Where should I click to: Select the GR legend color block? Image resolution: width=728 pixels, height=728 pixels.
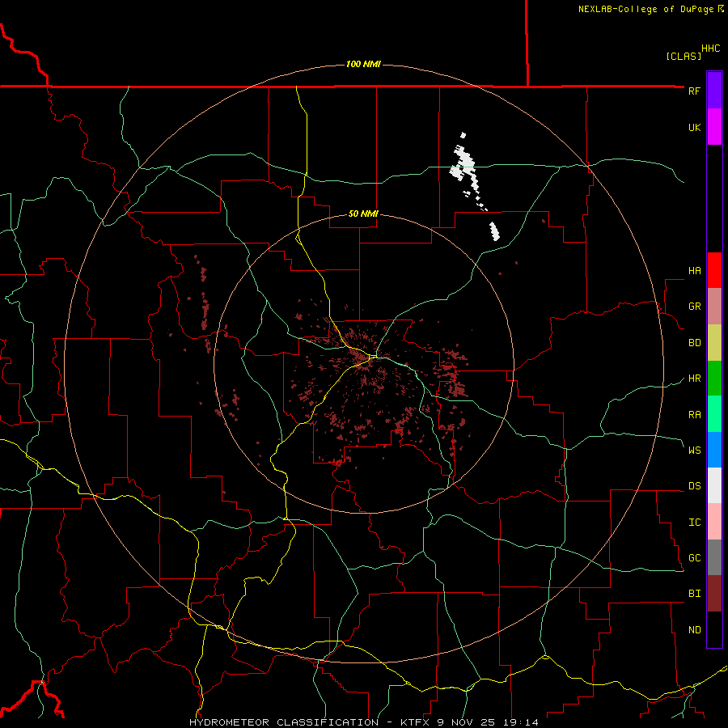[714, 307]
